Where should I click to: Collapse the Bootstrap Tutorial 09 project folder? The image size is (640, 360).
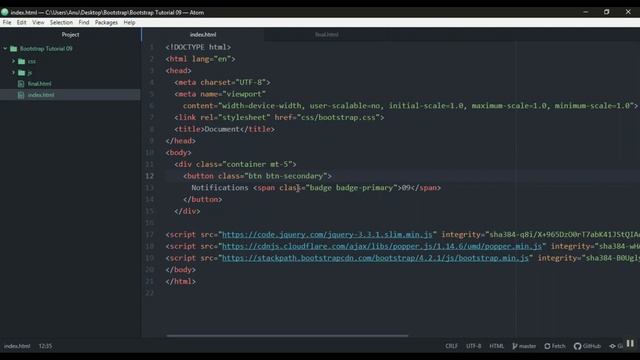point(5,49)
